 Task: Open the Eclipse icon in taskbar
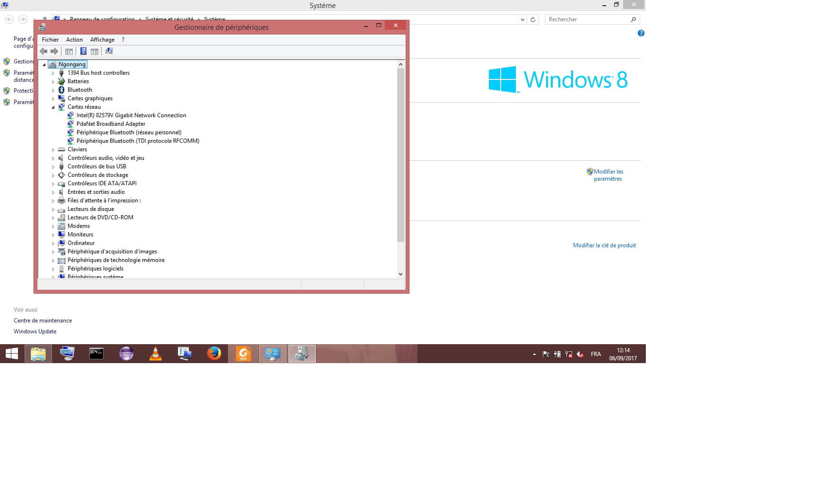tap(126, 354)
